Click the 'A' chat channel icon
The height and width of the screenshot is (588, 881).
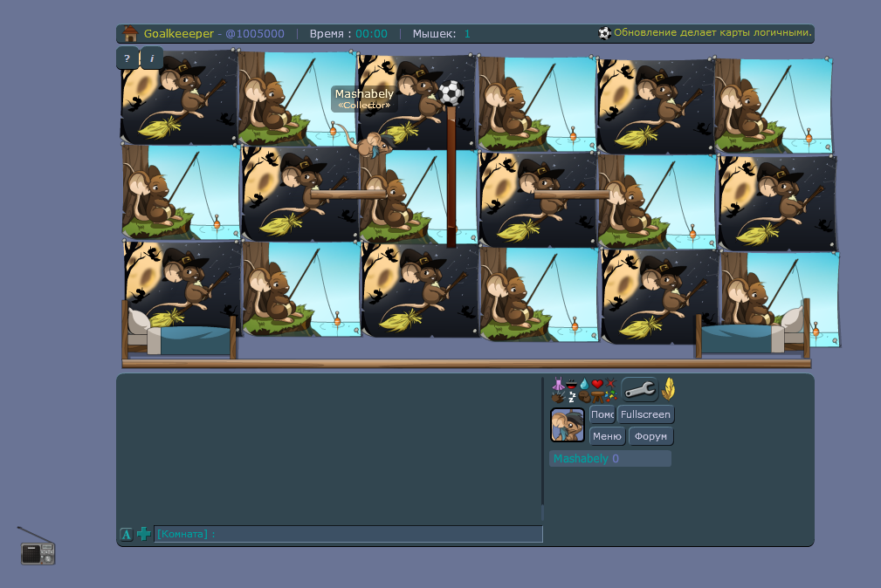tap(127, 534)
